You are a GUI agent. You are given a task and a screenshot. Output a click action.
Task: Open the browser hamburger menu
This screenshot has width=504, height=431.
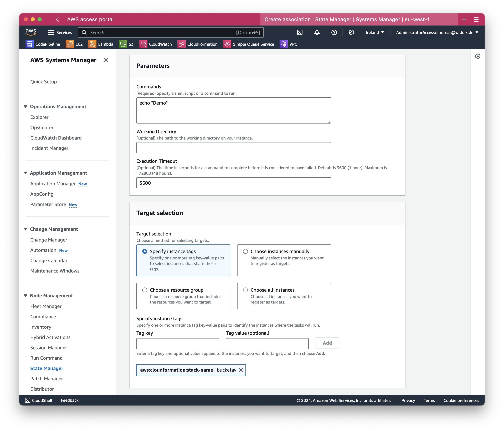(x=476, y=19)
